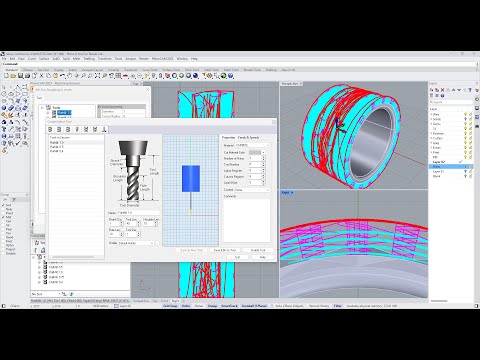480x360 pixels.
Task: Click the Save Edits to Tool button
Action: click(x=225, y=250)
